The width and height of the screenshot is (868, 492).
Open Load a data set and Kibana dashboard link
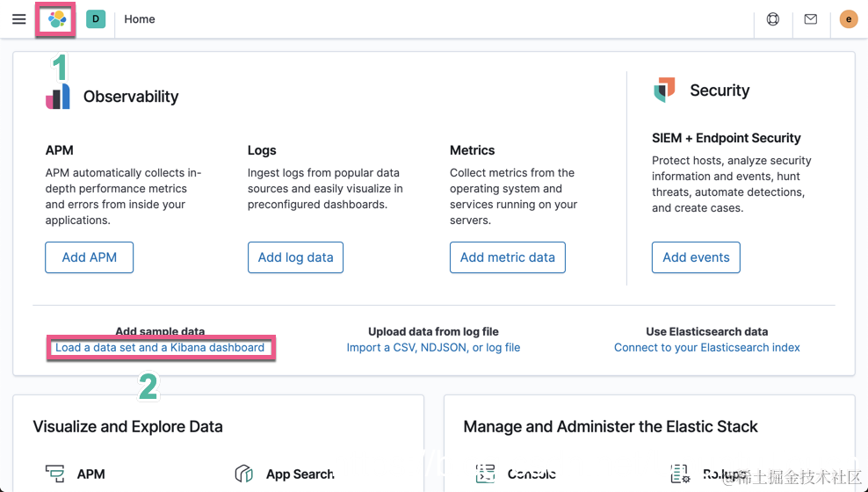[160, 348]
